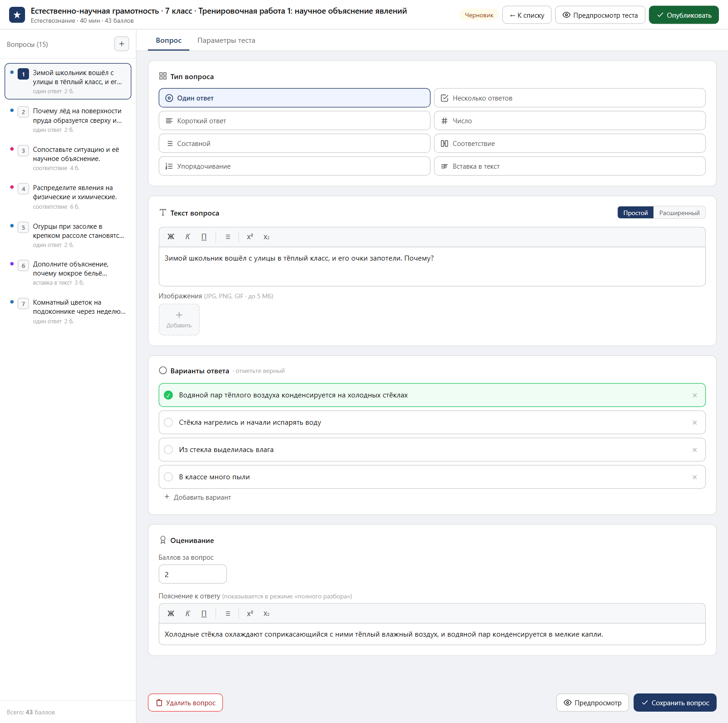
Task: Select 'Несколько ответов' question type
Action: click(x=570, y=98)
